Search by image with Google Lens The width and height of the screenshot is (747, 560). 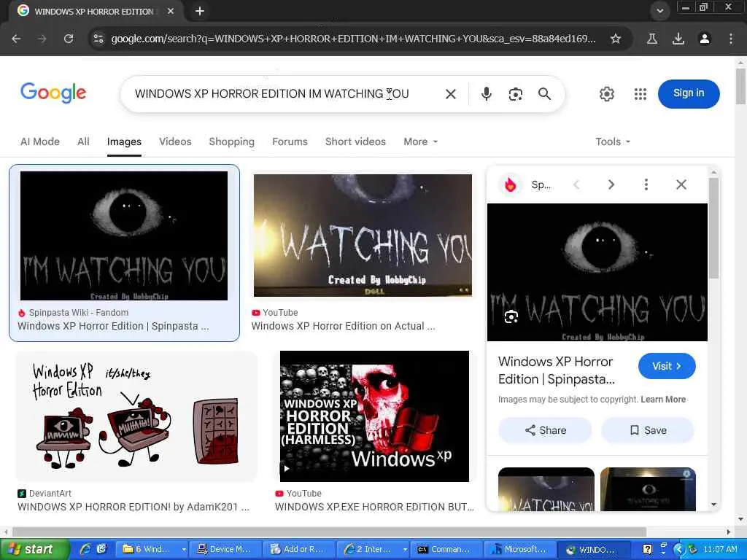click(x=516, y=94)
